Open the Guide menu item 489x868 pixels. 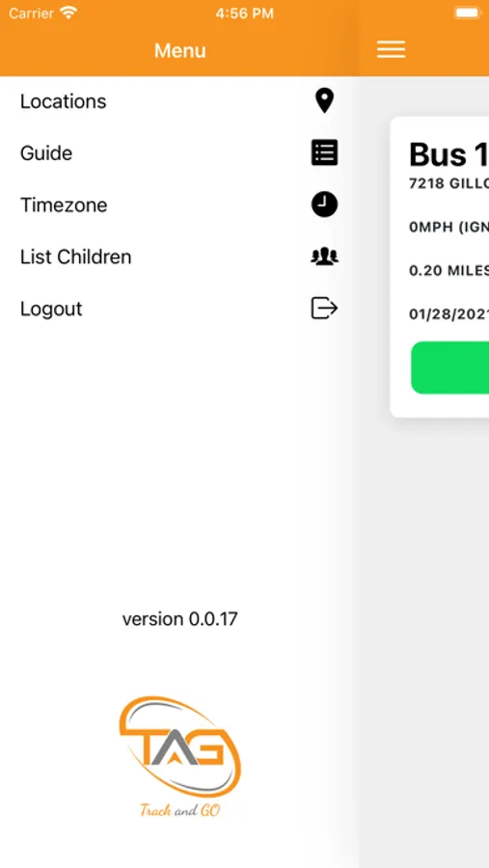coord(179,152)
